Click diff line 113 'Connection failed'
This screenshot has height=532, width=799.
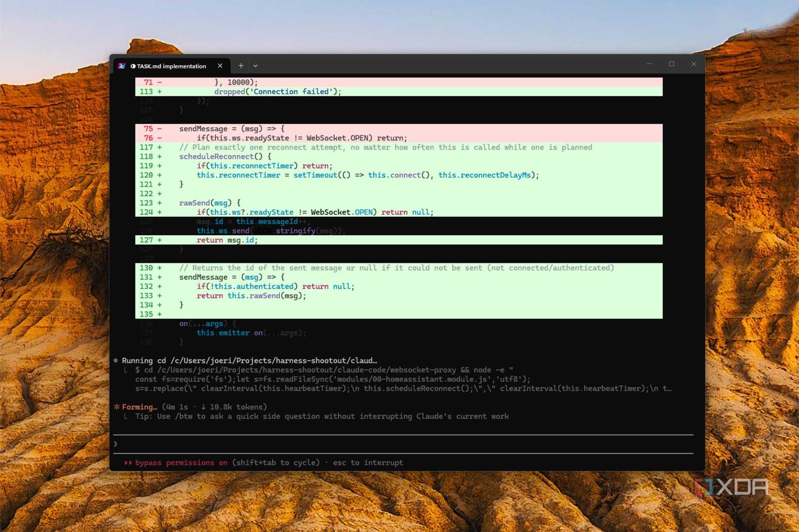click(x=399, y=91)
